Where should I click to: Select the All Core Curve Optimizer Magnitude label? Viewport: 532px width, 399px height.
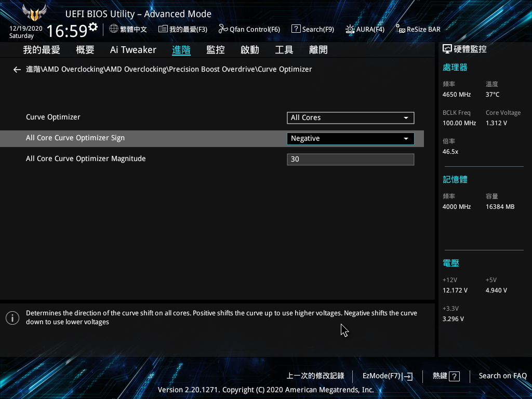click(86, 158)
